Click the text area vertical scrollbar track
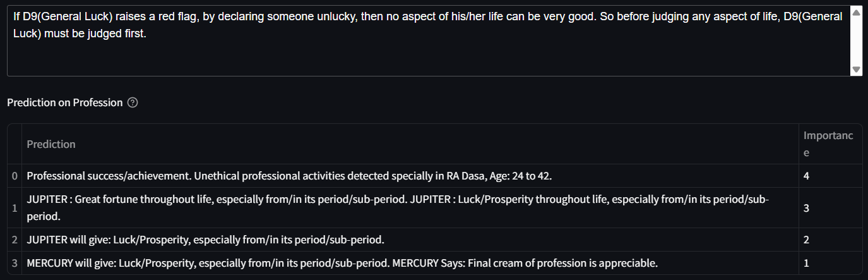Viewport: 868px width, 280px height. (856, 41)
